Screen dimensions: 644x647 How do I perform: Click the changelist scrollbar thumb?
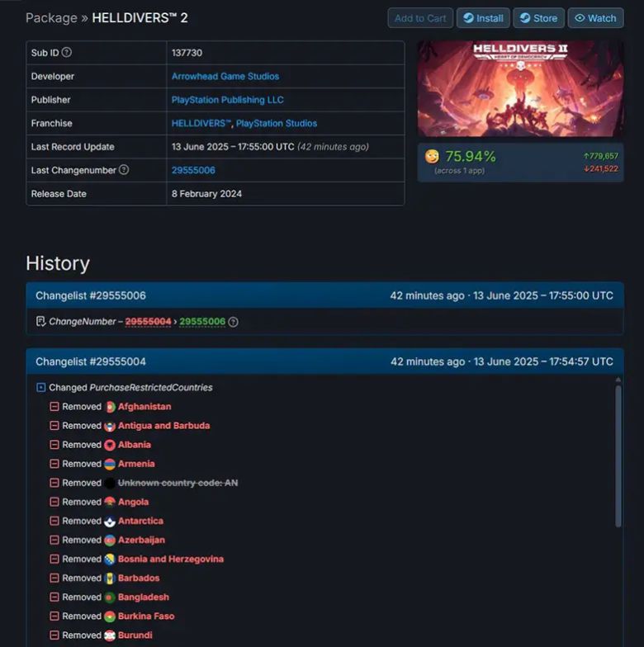[x=618, y=456]
